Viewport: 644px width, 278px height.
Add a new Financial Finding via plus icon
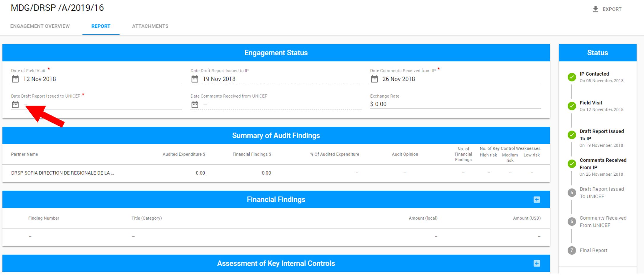click(x=536, y=199)
